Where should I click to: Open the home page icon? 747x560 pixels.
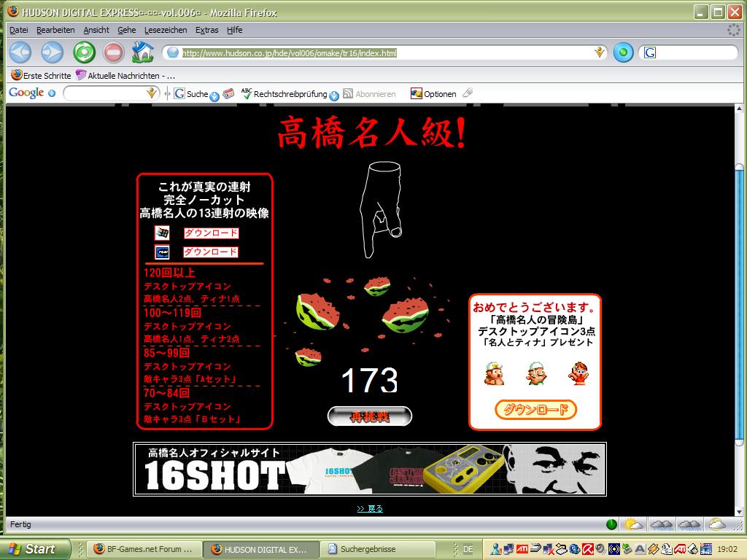(x=142, y=52)
